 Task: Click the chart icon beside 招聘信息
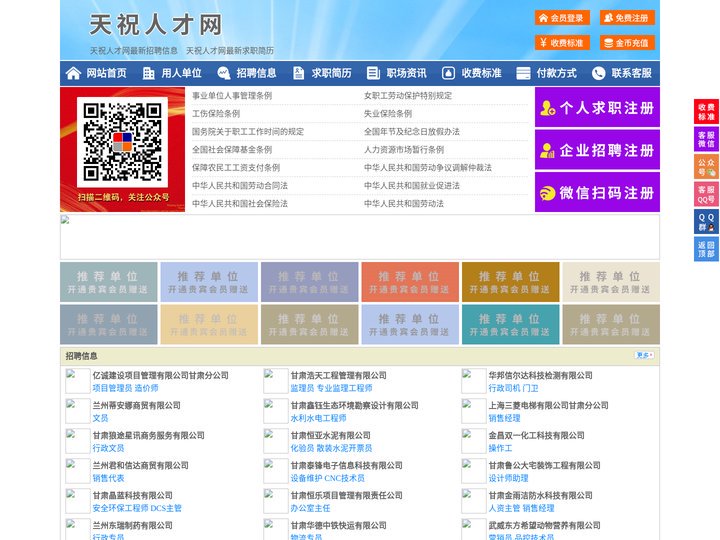[223, 73]
